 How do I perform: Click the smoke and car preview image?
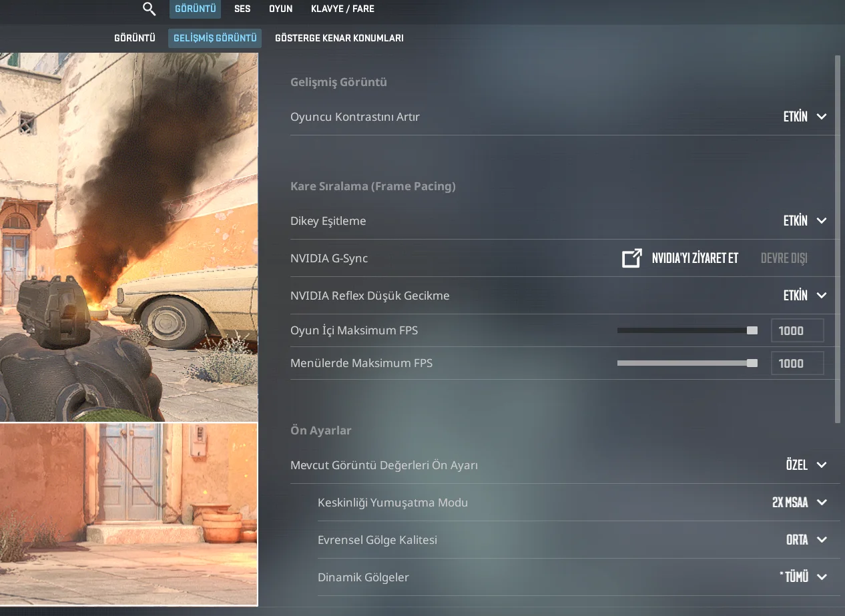pos(129,237)
